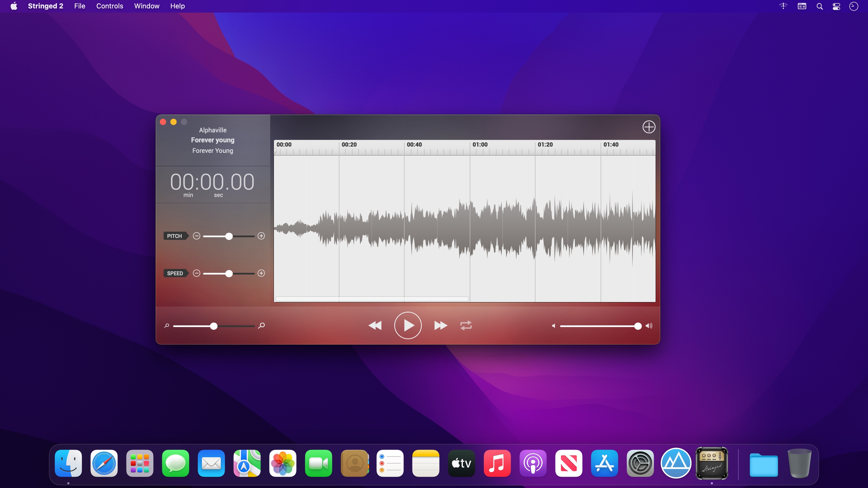Click the bold song title Forever young

[x=213, y=140]
